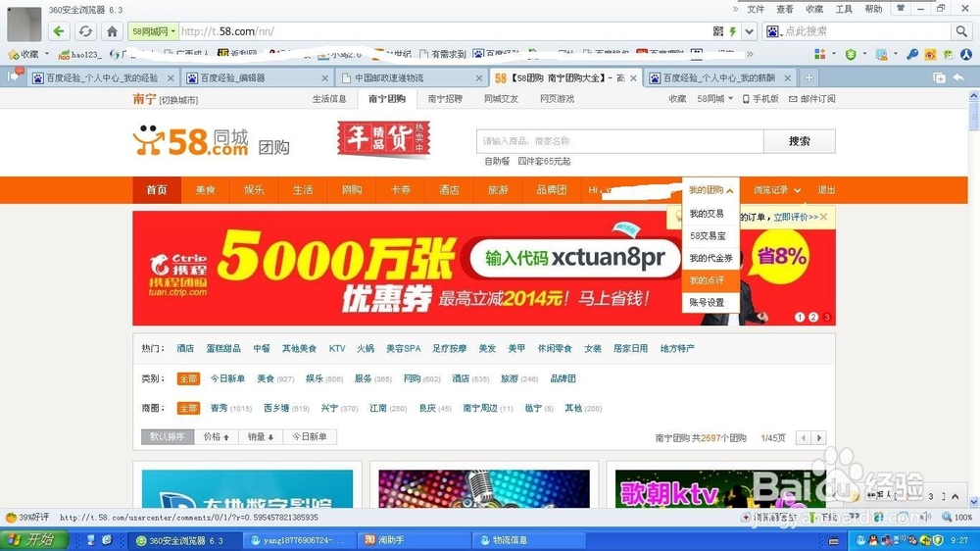Open the 邮件订阅 envelope link

click(x=811, y=99)
